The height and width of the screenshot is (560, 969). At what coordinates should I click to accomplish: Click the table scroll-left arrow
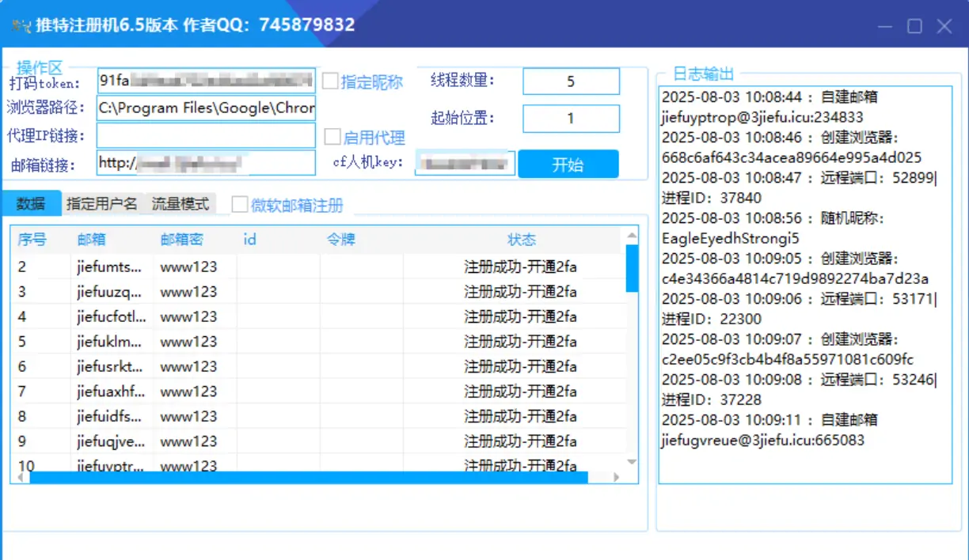[x=20, y=478]
